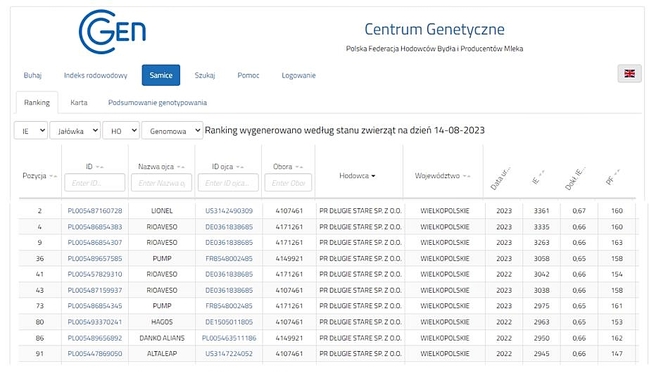Switch to the Karta tab
This screenshot has height=373, width=649.
click(79, 102)
